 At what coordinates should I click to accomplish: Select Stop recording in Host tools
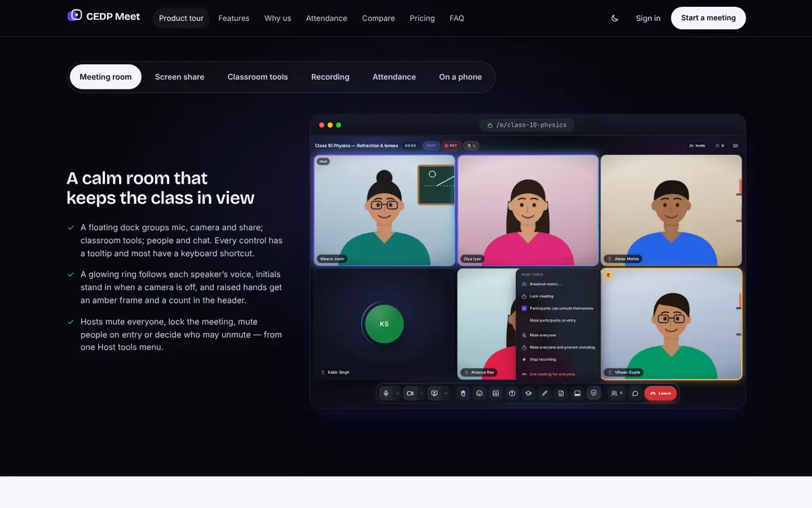(x=558, y=359)
